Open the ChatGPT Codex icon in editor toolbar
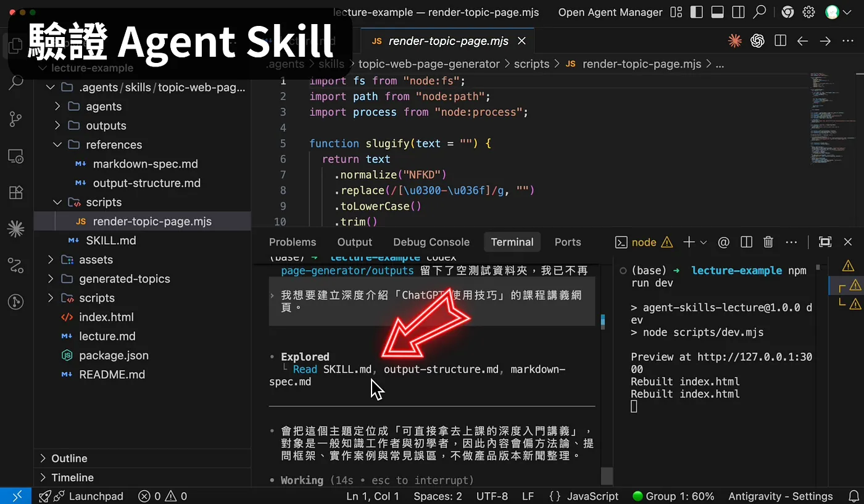This screenshot has height=504, width=864. pyautogui.click(x=757, y=41)
